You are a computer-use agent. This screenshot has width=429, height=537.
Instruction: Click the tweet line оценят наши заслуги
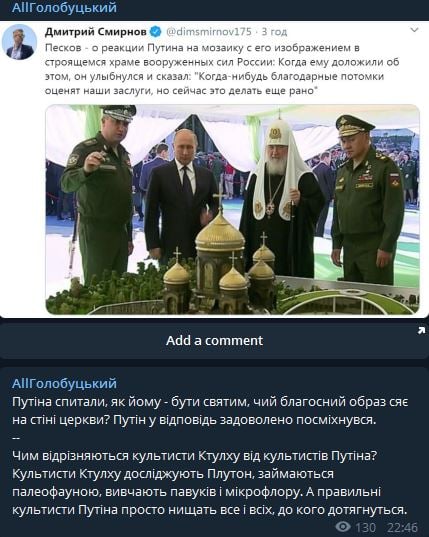(x=179, y=91)
